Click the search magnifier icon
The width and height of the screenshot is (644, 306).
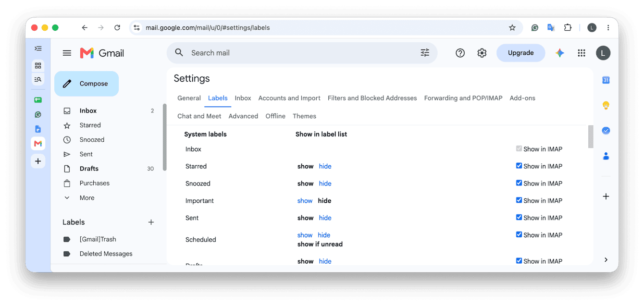tap(179, 53)
